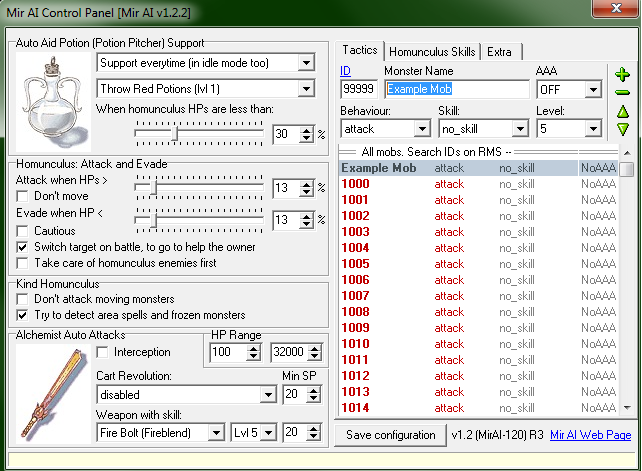642x471 pixels.
Task: Select monster row 1002
Action: click(x=478, y=216)
